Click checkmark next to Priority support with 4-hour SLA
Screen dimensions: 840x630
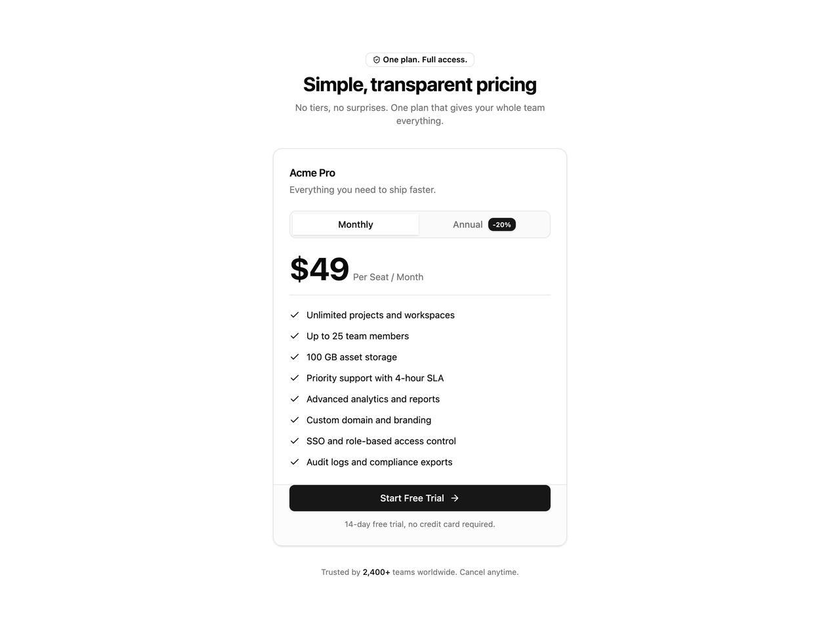tap(295, 378)
